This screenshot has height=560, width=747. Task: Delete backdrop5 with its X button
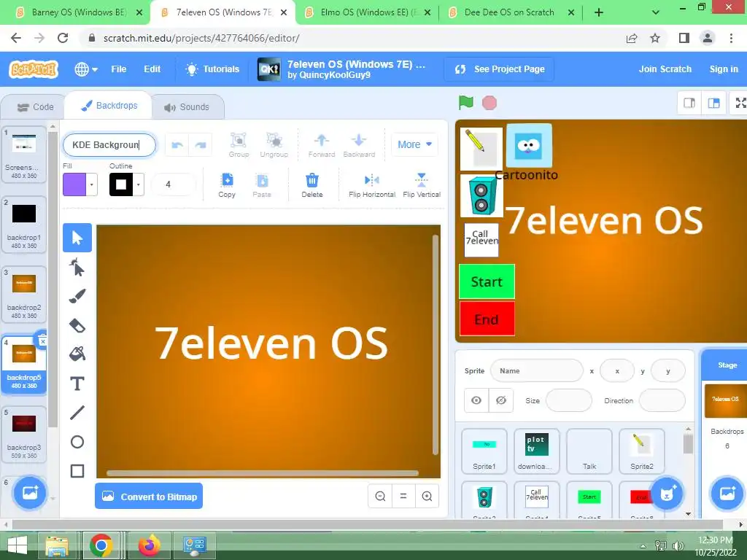[42, 341]
